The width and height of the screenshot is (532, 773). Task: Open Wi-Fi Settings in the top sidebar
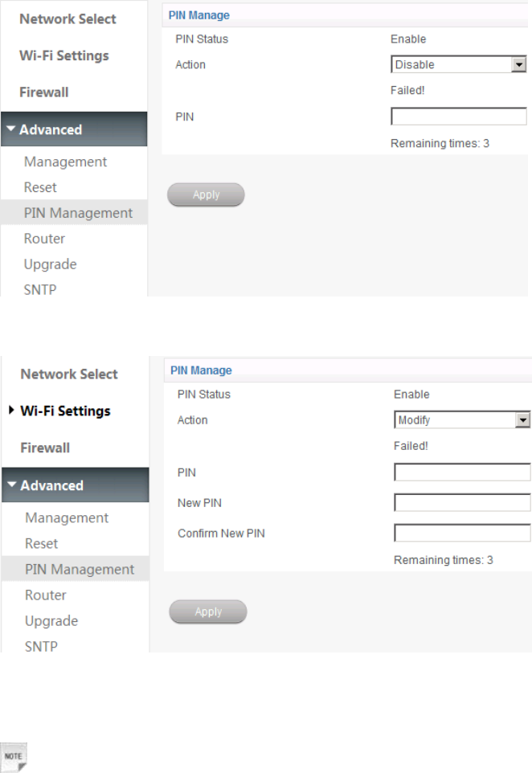[64, 55]
